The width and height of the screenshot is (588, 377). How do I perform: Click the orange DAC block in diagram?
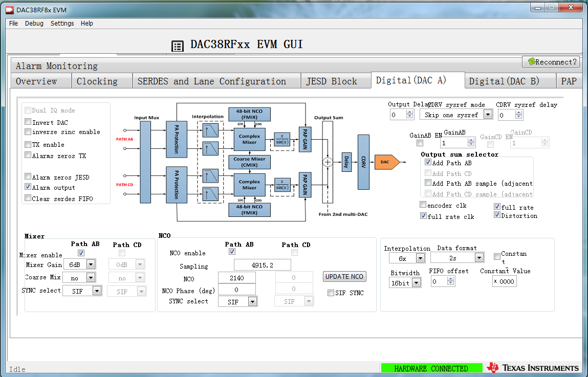point(387,162)
